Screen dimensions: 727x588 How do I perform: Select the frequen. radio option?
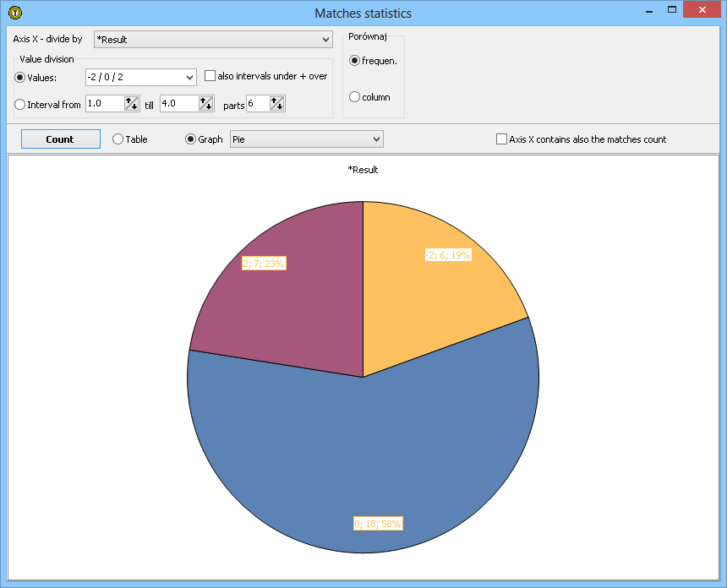[x=355, y=60]
